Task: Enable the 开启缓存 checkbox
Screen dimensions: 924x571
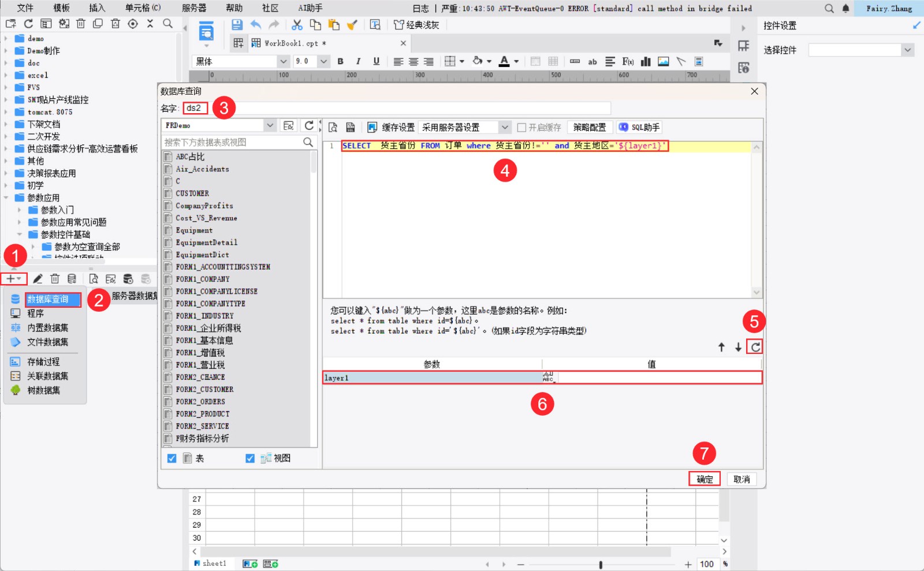Action: [521, 128]
